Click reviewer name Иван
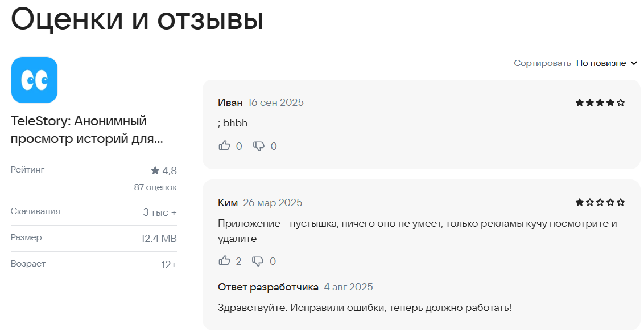 click(x=230, y=103)
